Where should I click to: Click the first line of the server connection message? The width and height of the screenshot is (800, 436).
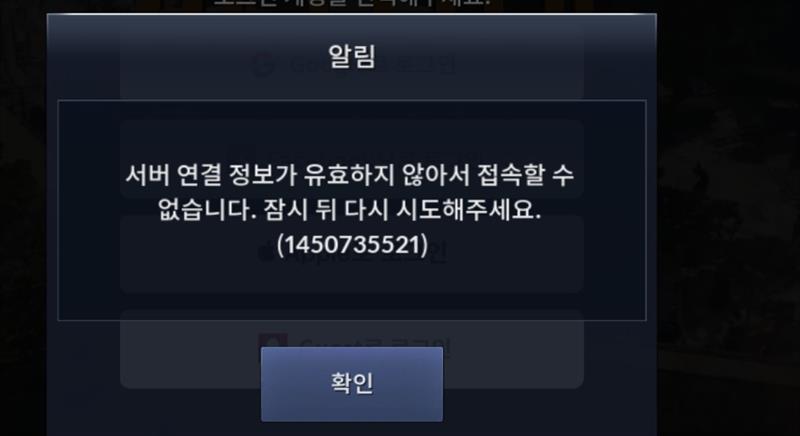[x=349, y=175]
